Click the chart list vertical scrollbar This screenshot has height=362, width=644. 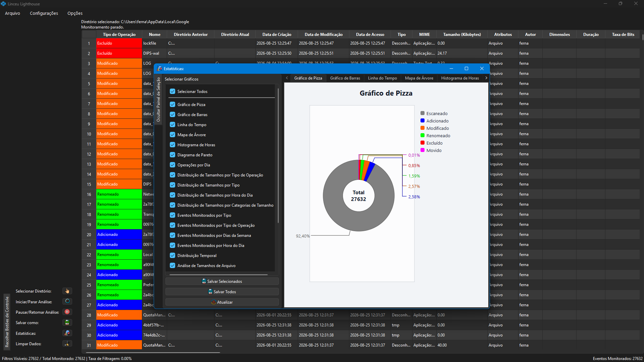pos(278,156)
